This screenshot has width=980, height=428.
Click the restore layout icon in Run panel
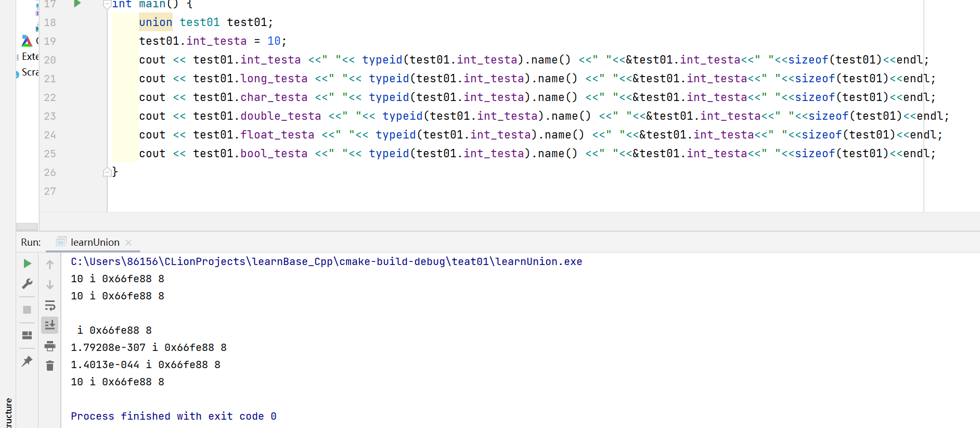click(27, 335)
